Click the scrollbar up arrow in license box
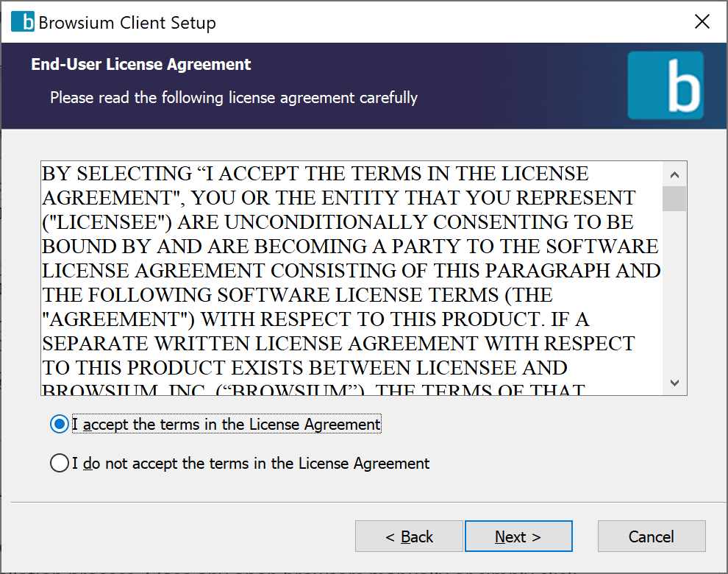 click(x=674, y=174)
